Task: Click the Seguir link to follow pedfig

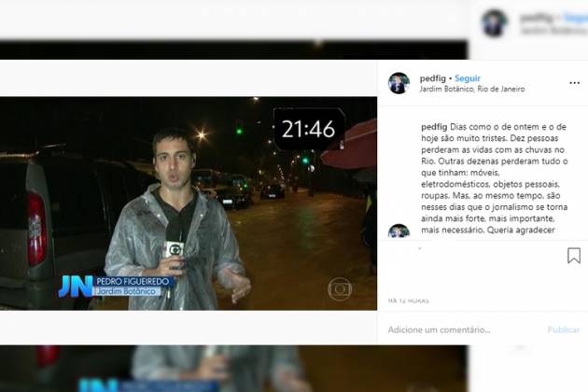Action: (468, 78)
